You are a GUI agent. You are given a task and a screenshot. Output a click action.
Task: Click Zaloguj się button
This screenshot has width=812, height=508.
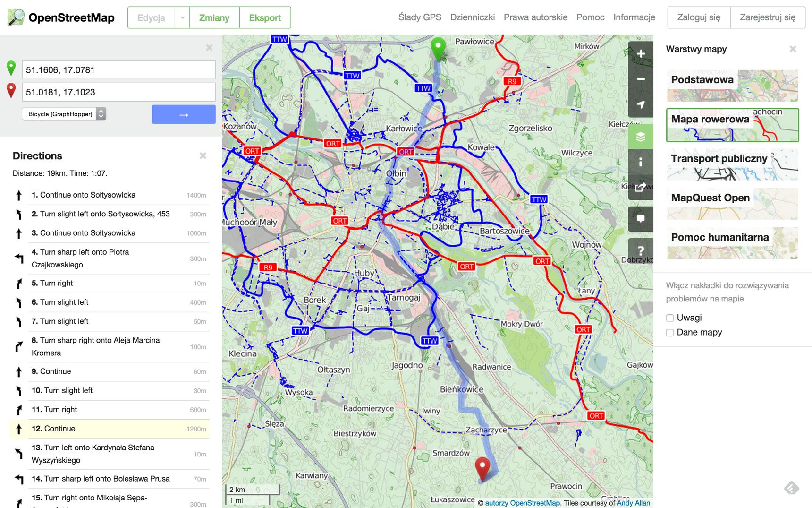[x=699, y=17]
